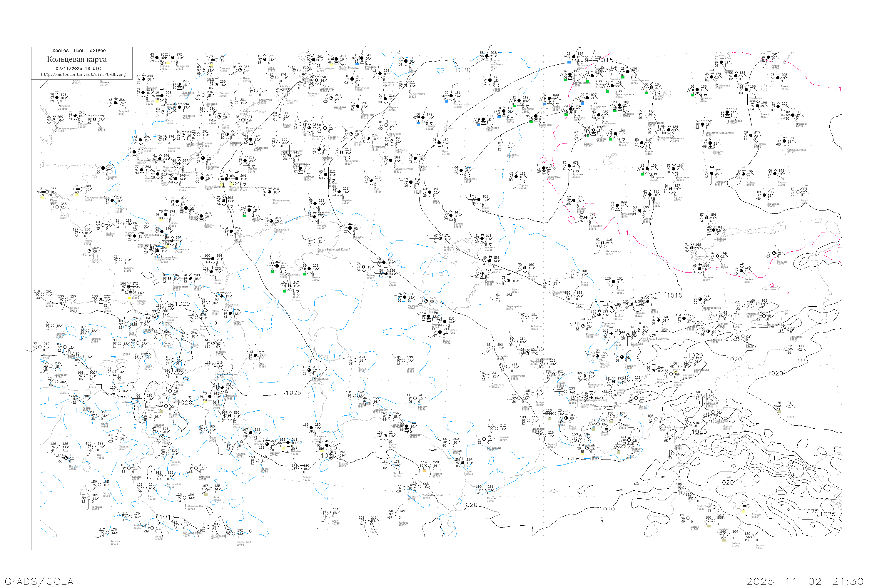The height and width of the screenshot is (588, 882).
Task: Click the GrADS/COLA label
Action: pyautogui.click(x=39, y=581)
